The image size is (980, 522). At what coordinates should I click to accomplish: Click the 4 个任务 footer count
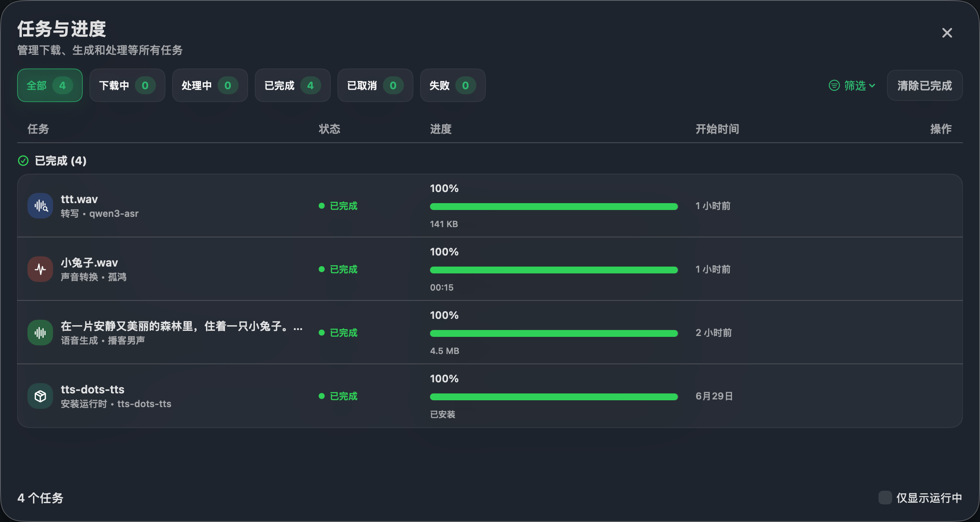40,498
